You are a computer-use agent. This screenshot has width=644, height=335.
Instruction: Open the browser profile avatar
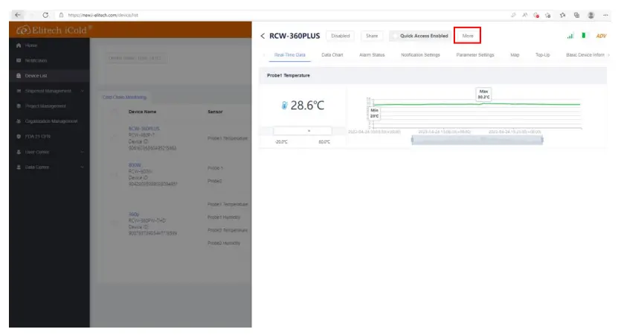(591, 15)
